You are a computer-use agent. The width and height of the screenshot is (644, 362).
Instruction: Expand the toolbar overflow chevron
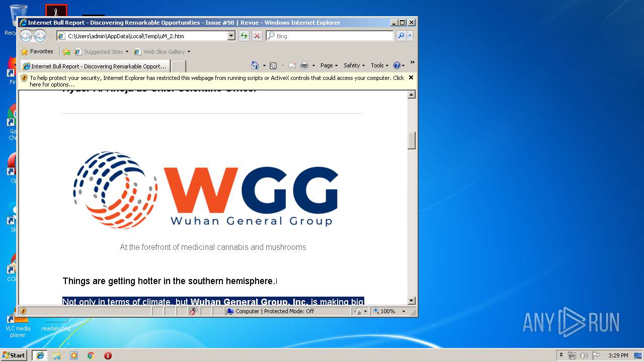(412, 62)
